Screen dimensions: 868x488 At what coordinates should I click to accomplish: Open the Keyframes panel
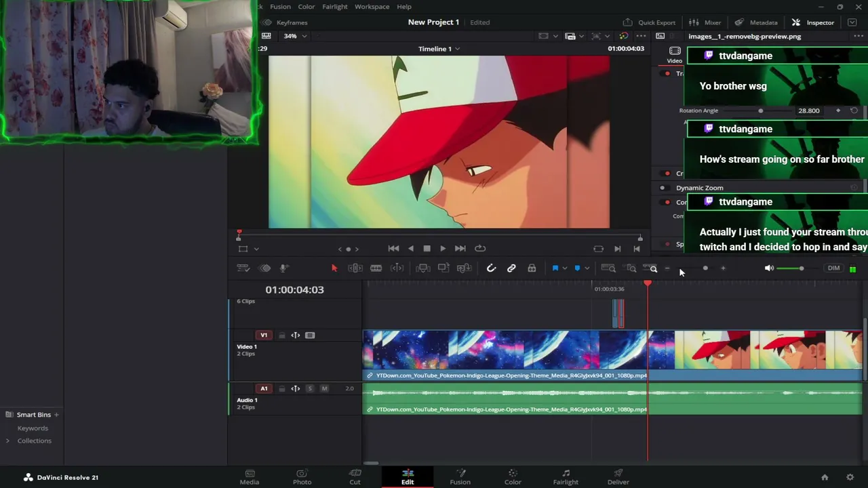pyautogui.click(x=285, y=22)
